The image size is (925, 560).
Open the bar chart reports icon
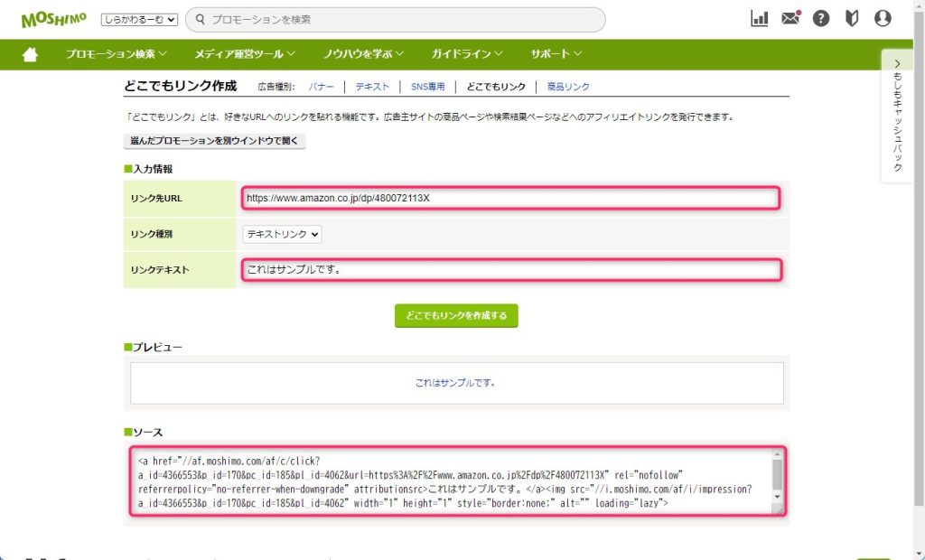759,19
